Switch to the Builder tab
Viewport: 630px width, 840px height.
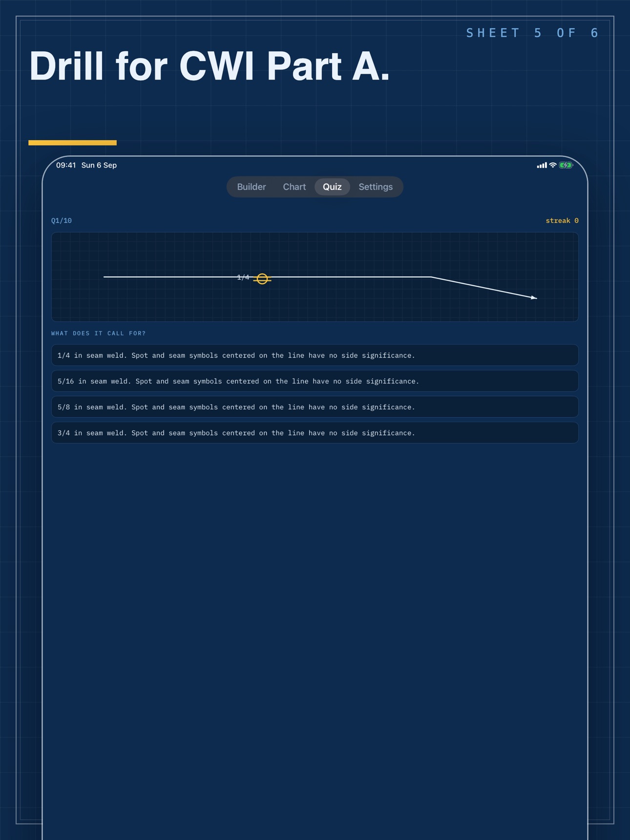[252, 187]
